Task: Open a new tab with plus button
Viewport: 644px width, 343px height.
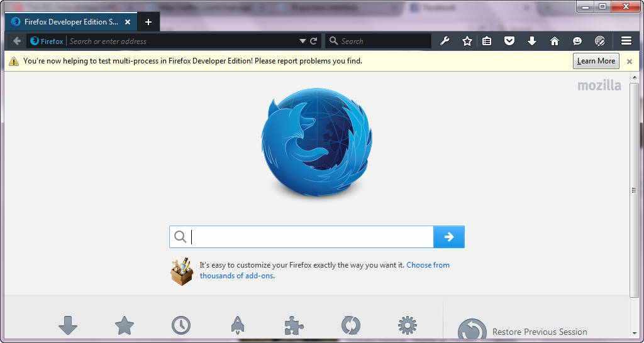Action: click(148, 22)
